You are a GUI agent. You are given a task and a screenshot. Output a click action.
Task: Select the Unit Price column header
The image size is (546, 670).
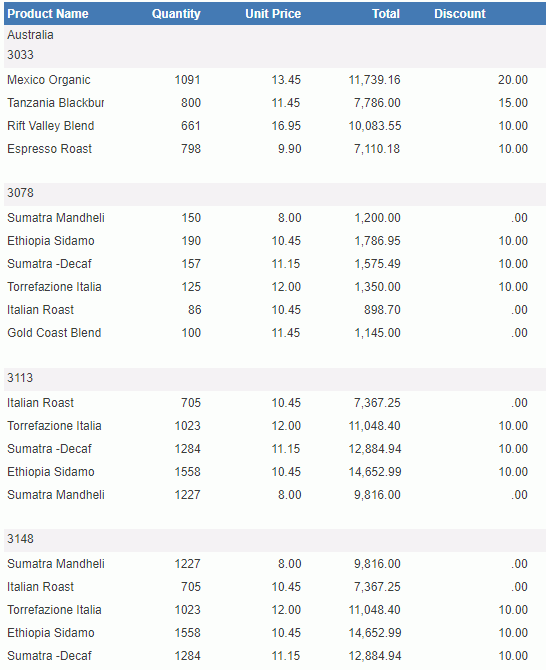point(273,14)
